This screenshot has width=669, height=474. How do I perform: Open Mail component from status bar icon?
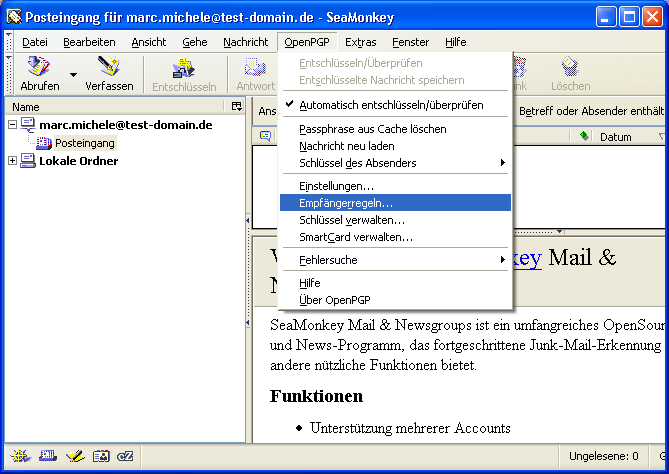pos(48,457)
